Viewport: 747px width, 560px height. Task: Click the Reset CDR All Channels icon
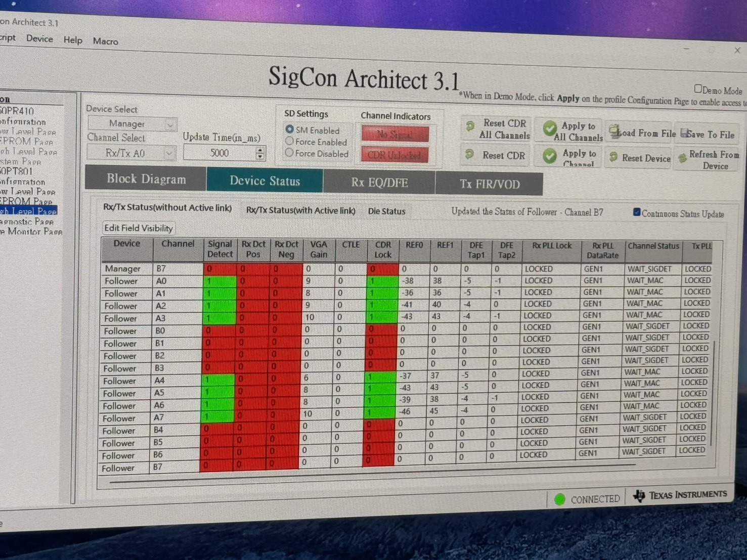coord(470,125)
